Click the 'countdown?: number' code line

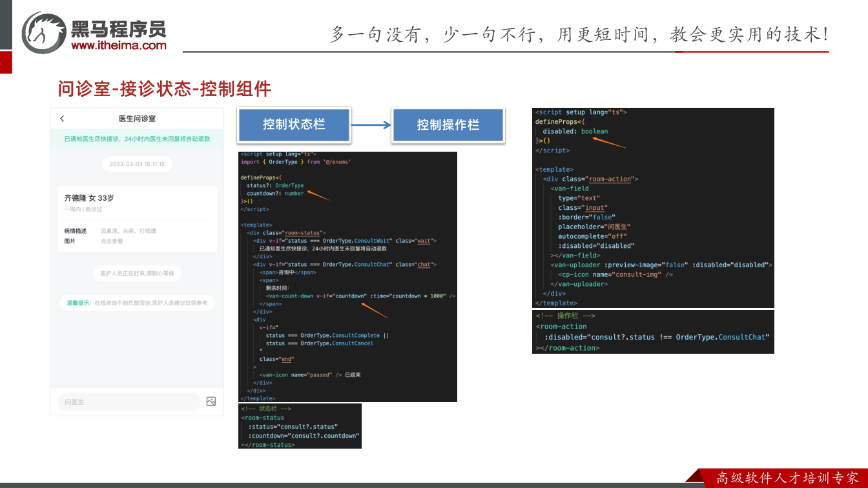coord(275,194)
